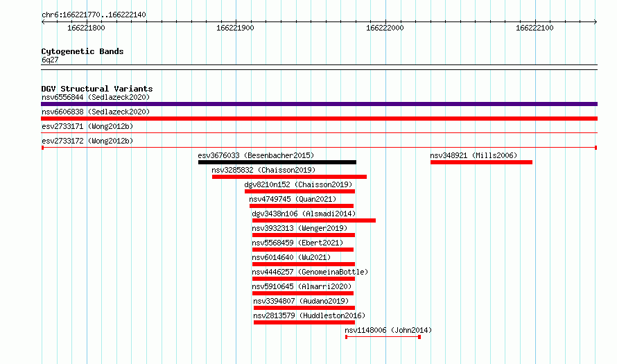Screen dimensions: 617x364
Task: Click the DGV Structural Variants track title
Action: tap(97, 89)
